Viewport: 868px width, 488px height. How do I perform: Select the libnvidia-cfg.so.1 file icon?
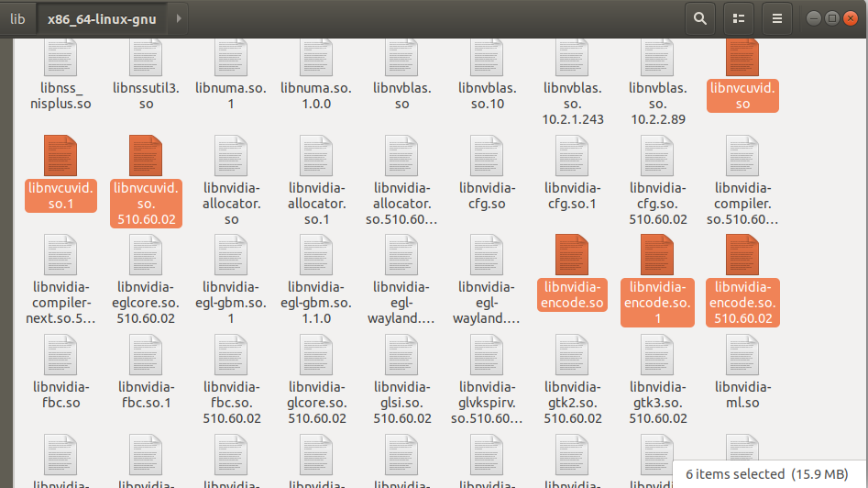[572, 156]
